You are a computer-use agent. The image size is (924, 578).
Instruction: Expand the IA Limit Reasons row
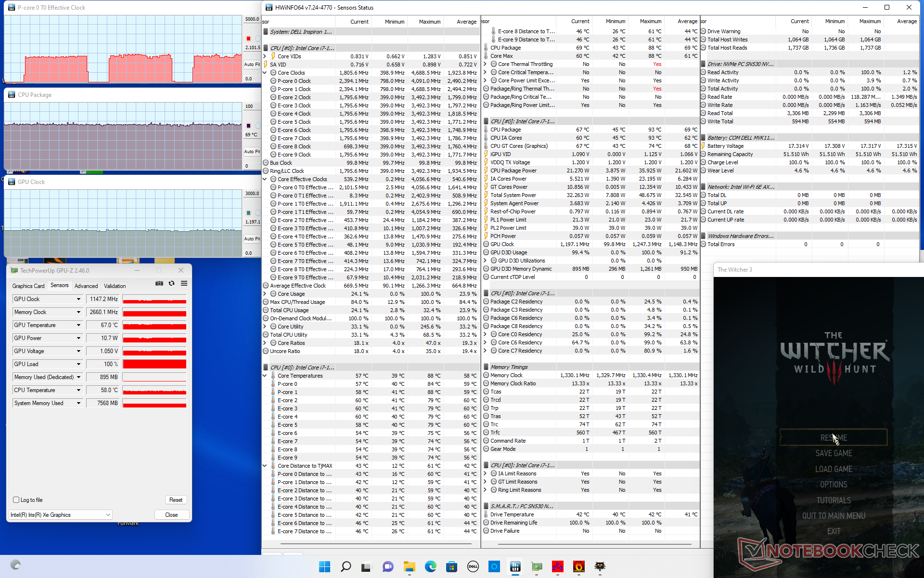485,473
